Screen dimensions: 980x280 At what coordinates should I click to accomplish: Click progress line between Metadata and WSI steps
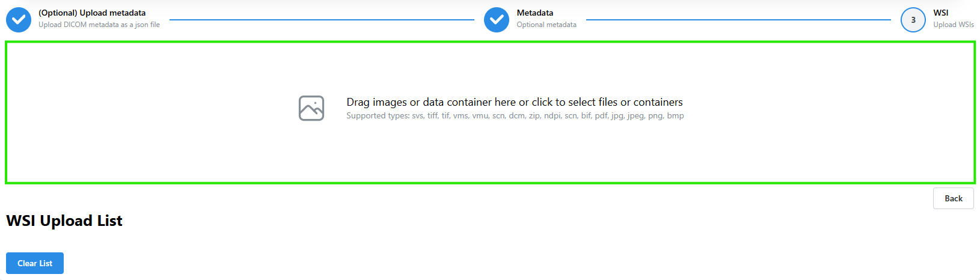tap(738, 20)
